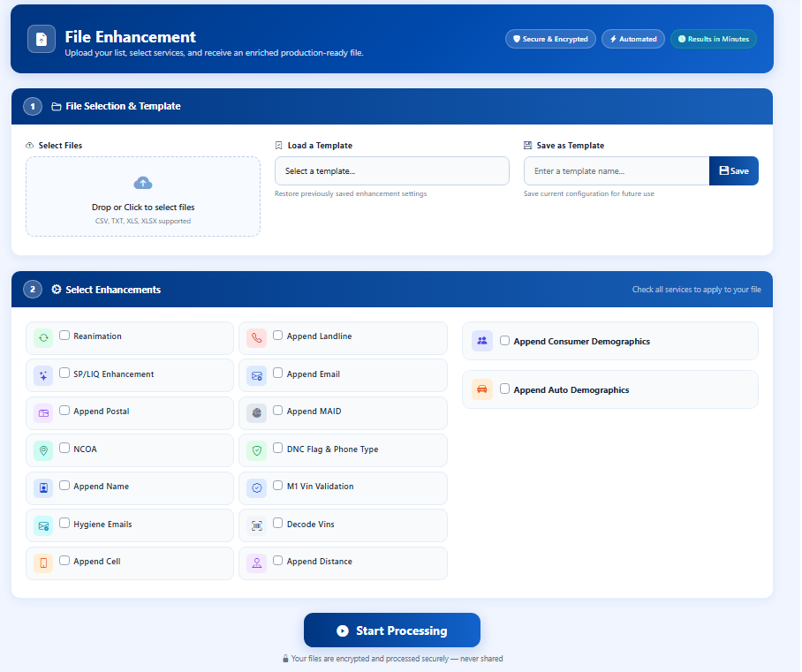Click the lock icon in the footer note
802x672 pixels.
tap(285, 659)
